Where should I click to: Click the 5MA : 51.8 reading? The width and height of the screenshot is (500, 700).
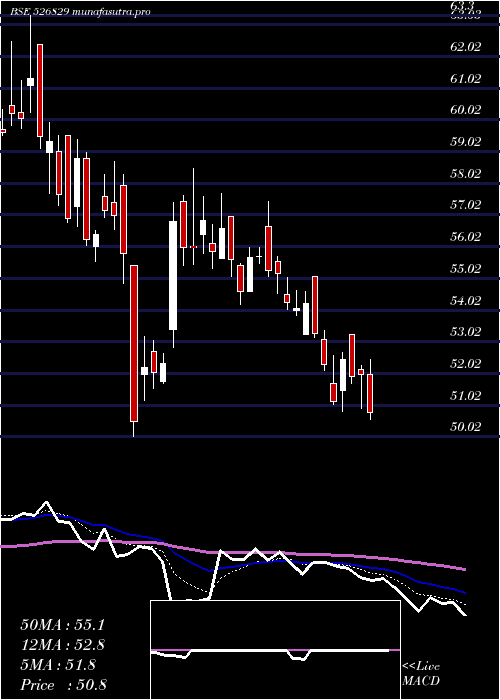[58, 665]
